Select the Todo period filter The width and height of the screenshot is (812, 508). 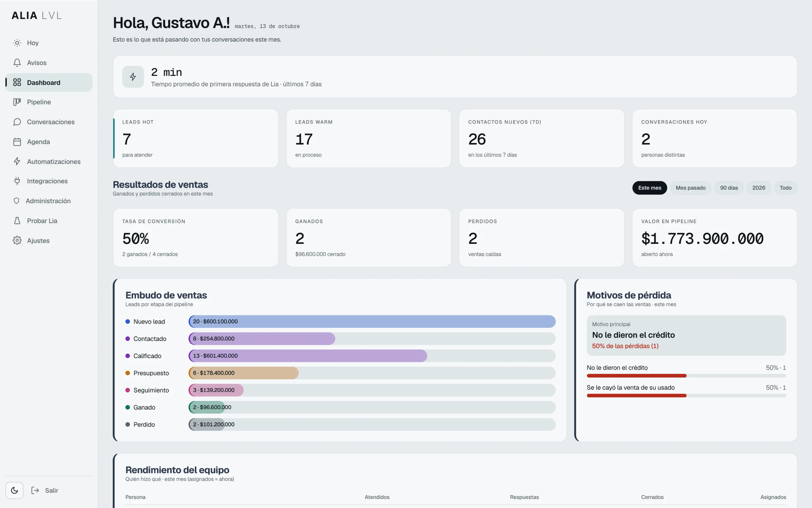(x=785, y=188)
